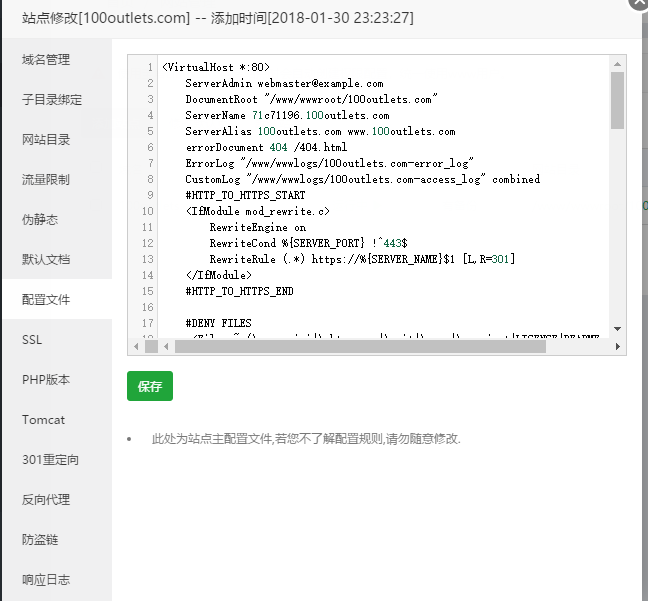Click the vertical scrollbar thumb in editor
Screen dimensions: 648x601
point(617,100)
